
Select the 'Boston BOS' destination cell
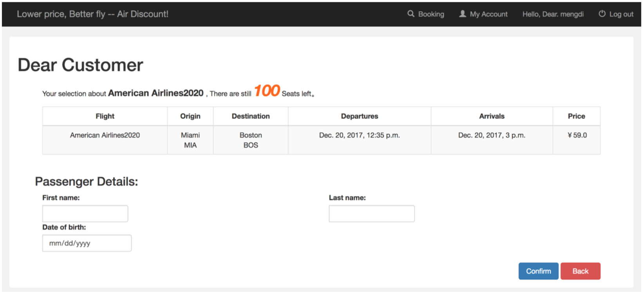click(x=251, y=140)
